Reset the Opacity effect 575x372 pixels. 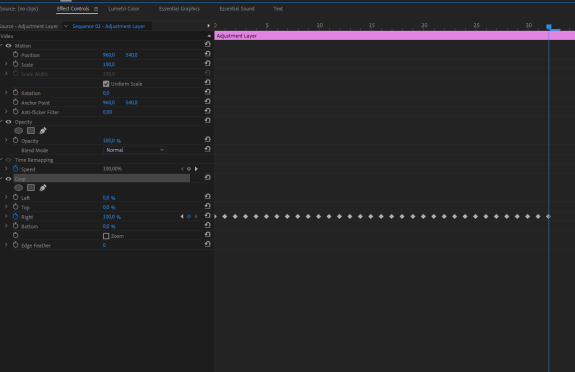pyautogui.click(x=208, y=120)
